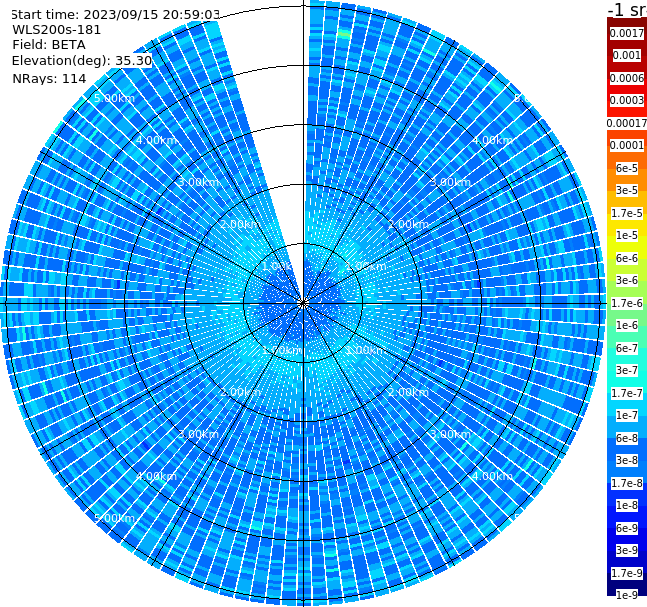The image size is (647, 607).
Task: Select the 2.00km ring label in southeast quadrant
Action: (x=408, y=392)
